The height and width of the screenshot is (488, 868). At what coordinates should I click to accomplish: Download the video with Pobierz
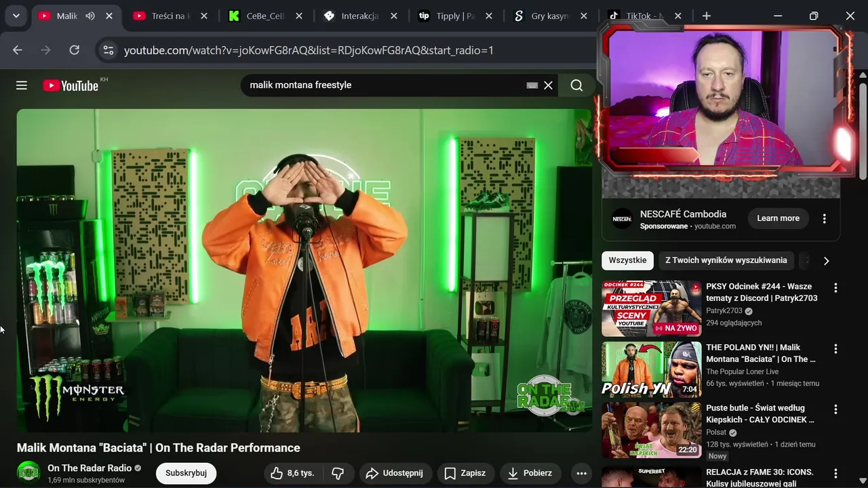[x=530, y=473]
